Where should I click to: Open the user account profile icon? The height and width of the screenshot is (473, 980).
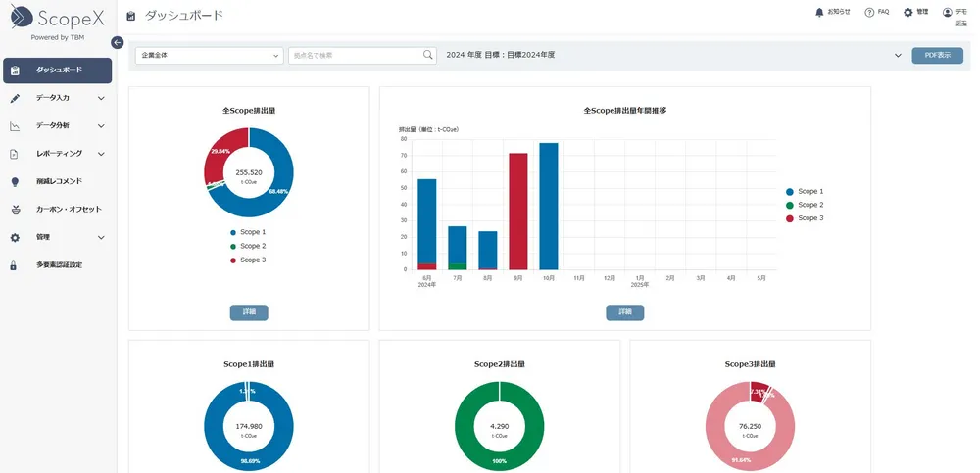coord(947,12)
